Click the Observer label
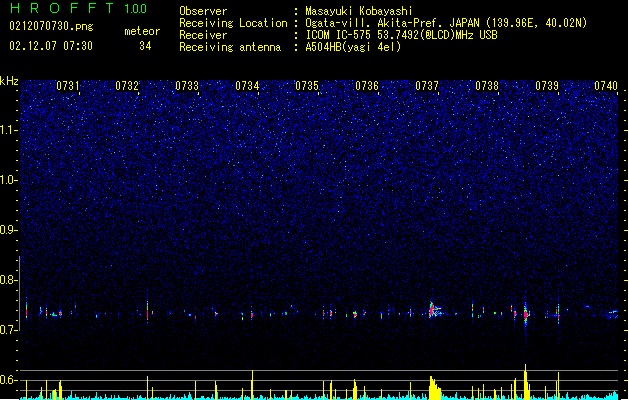 click(203, 11)
